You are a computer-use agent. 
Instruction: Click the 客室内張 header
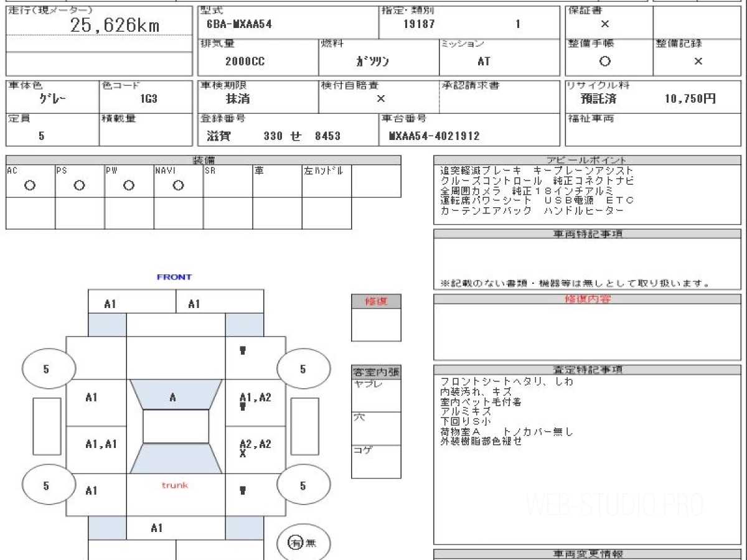376,373
